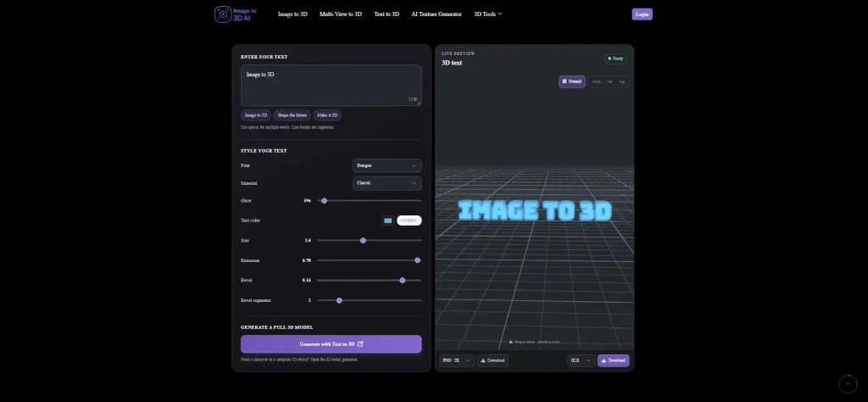Image resolution: width=868 pixels, height=402 pixels.
Task: Click the Size value 1.6
Action: [308, 240]
